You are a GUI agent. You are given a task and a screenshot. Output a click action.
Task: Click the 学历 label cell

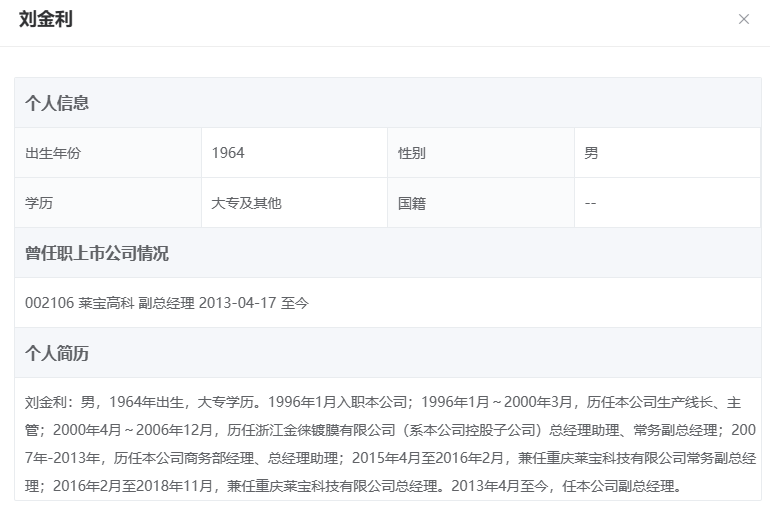[108, 203]
